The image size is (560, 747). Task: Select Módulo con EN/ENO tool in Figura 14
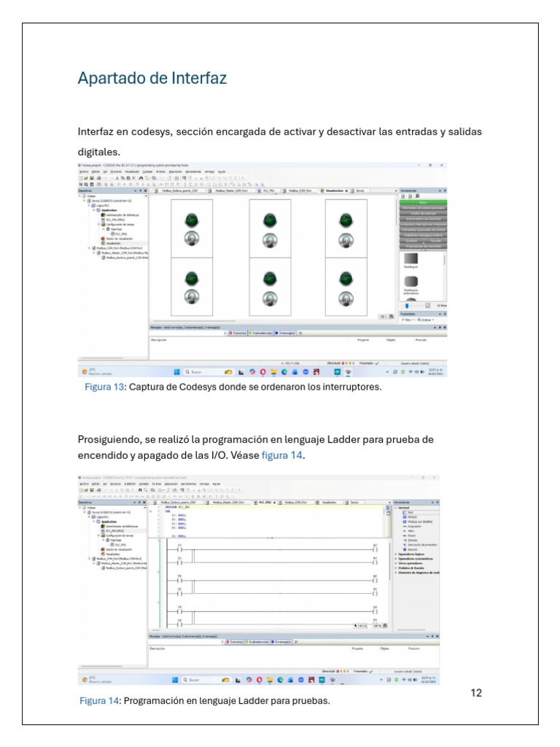click(x=418, y=522)
